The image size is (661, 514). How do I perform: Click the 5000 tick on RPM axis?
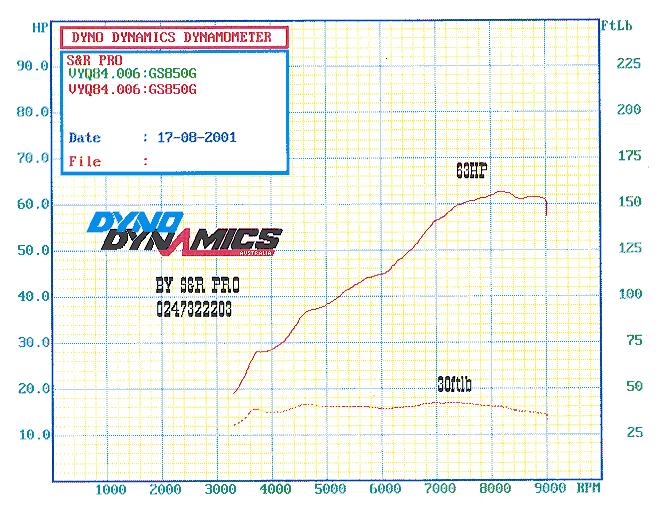pyautogui.click(x=329, y=489)
